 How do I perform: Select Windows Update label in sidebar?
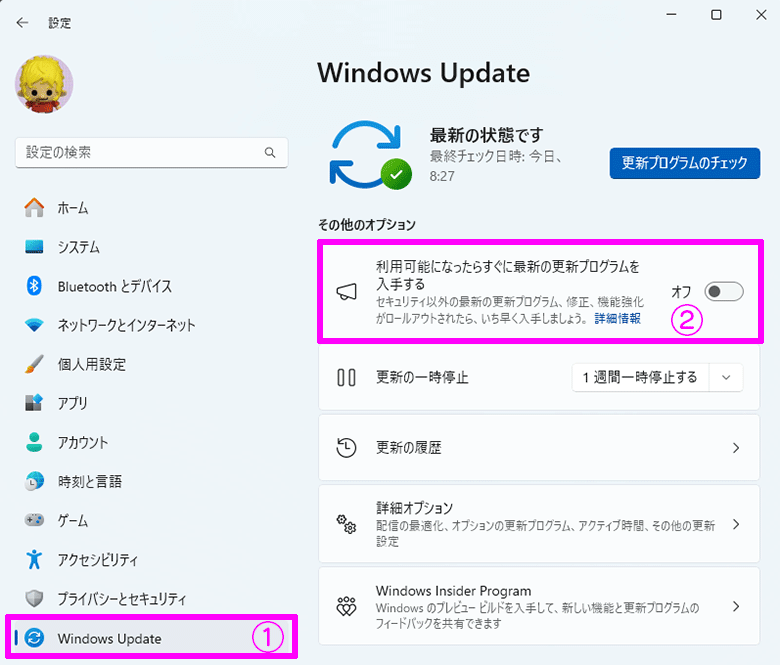coord(109,638)
